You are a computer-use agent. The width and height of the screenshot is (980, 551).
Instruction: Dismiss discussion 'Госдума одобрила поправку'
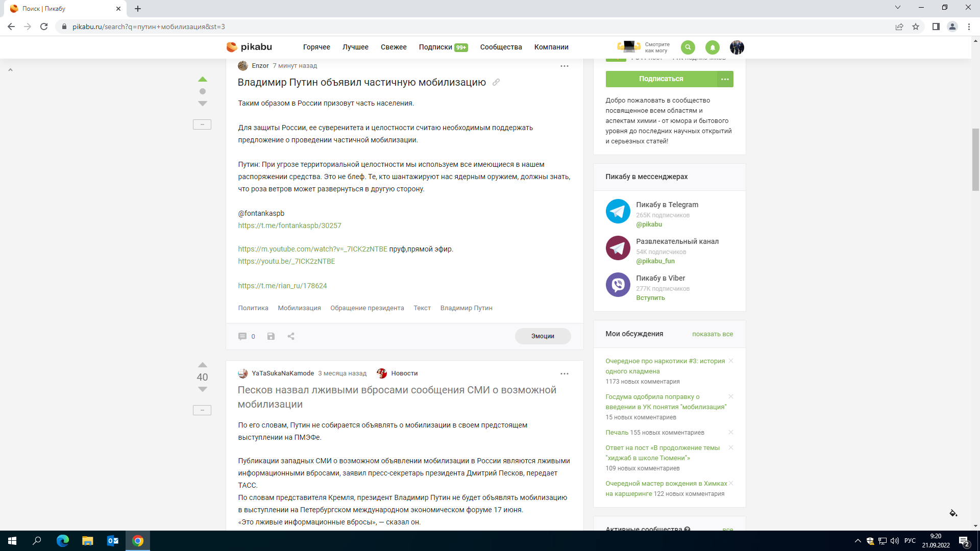[x=731, y=396]
